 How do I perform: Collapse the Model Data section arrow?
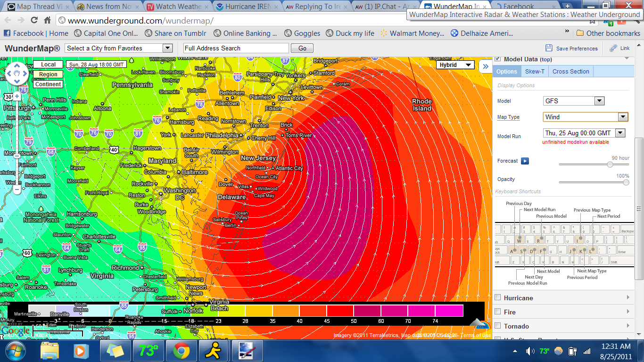[627, 58]
